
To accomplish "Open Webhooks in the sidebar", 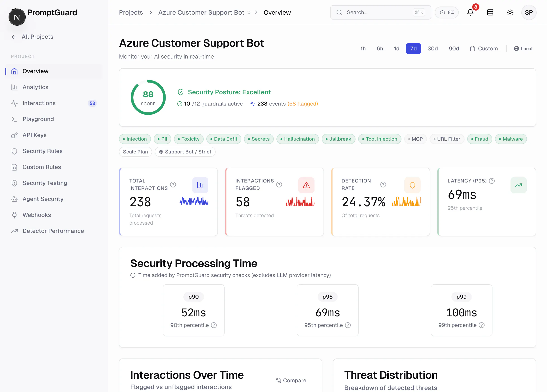I will (x=54, y=215).
